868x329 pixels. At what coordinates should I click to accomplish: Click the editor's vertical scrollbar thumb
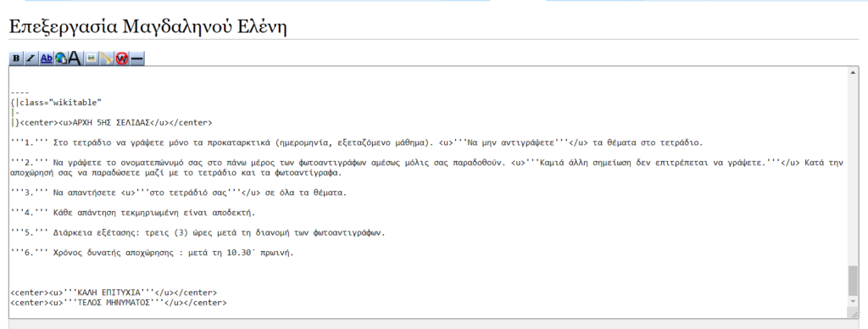click(x=853, y=281)
